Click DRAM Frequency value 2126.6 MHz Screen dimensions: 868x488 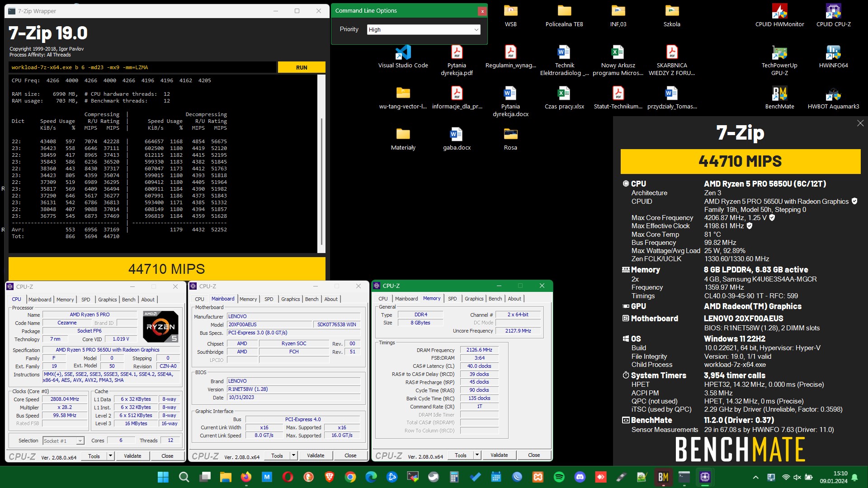tap(479, 350)
